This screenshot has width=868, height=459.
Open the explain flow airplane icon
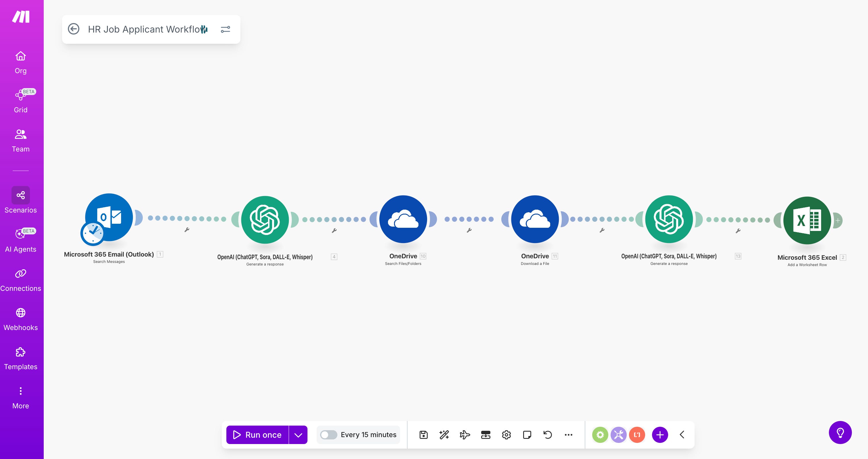pos(465,435)
